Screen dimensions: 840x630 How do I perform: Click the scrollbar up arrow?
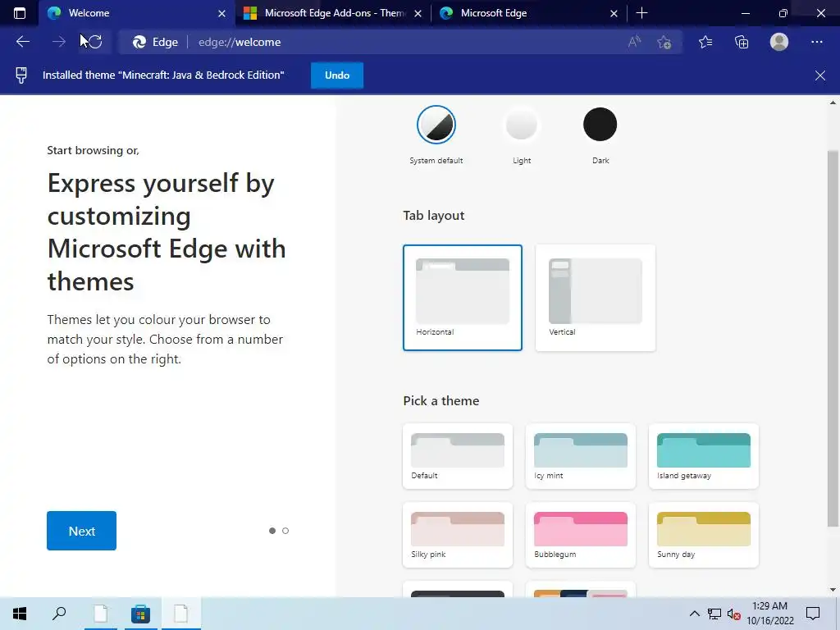[x=833, y=103]
